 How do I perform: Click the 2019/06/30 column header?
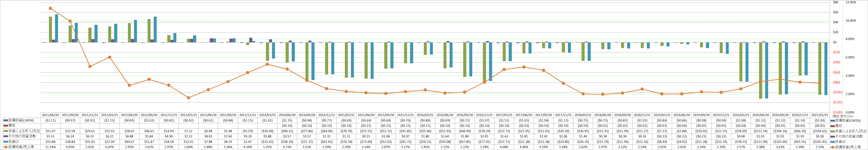[x=682, y=115]
